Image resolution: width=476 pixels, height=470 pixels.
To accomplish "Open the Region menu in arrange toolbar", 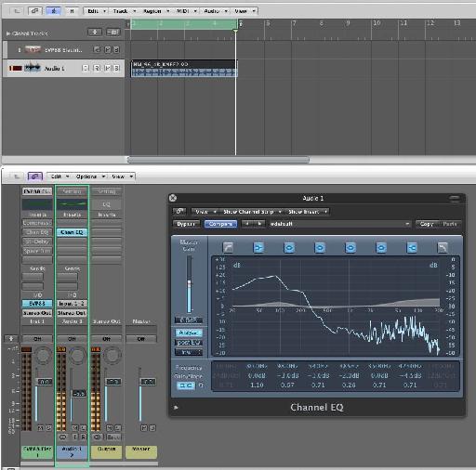I will [156, 11].
